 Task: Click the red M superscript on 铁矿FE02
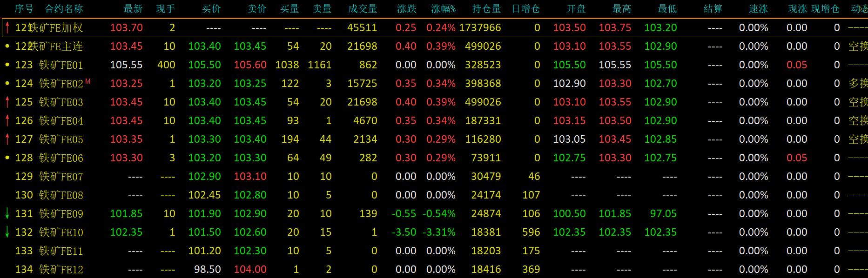click(x=88, y=81)
